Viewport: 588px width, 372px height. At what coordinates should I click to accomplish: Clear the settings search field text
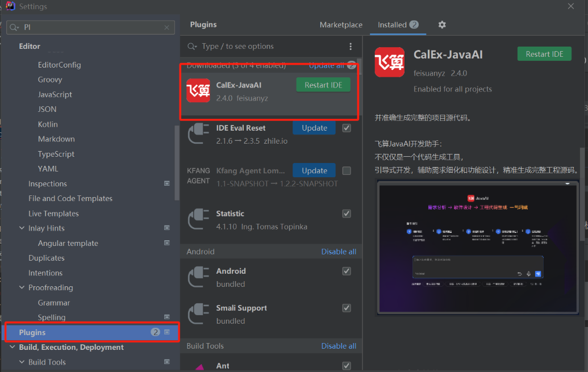pyautogui.click(x=167, y=27)
